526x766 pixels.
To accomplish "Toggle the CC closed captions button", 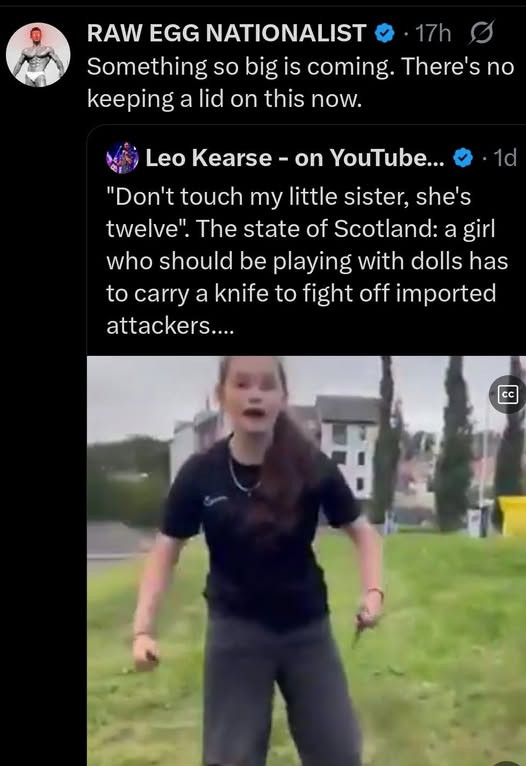I will (x=507, y=394).
